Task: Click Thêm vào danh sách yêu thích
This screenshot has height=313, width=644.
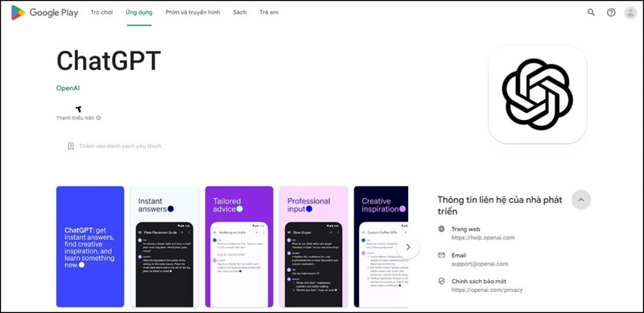Action: point(120,146)
